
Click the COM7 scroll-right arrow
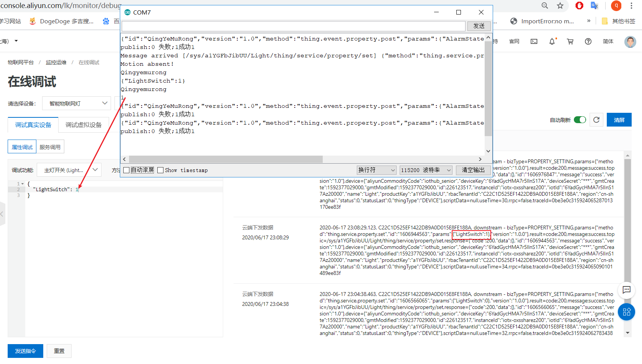[x=480, y=159]
